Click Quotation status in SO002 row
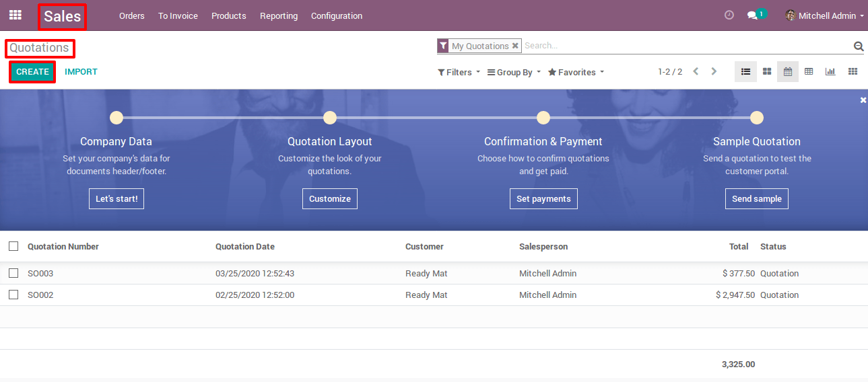The height and width of the screenshot is (382, 868). point(779,295)
